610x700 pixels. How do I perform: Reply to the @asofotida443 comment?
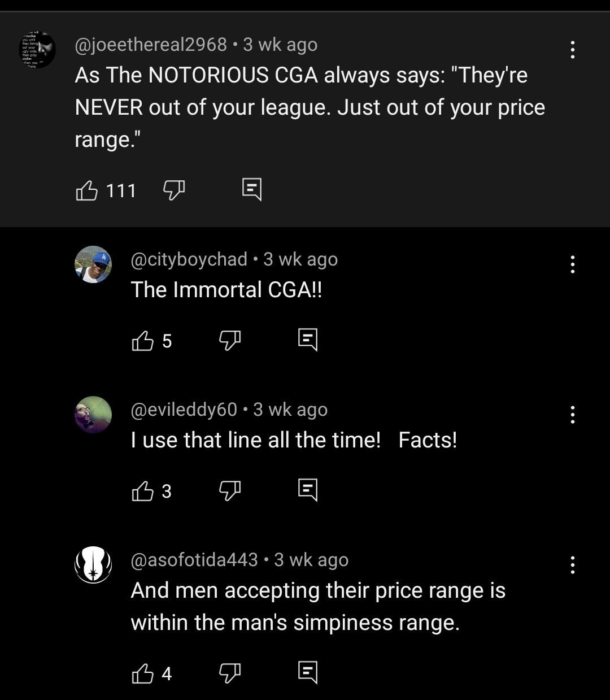pos(308,672)
